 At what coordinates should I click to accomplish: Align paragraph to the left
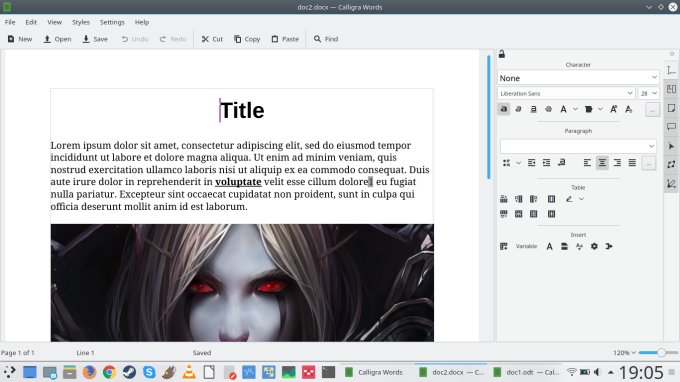tap(587, 163)
